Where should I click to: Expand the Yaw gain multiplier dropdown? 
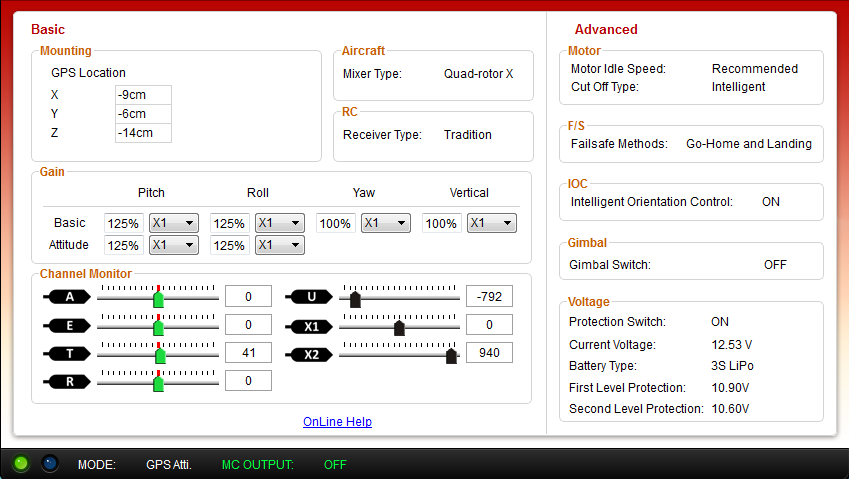pyautogui.click(x=385, y=224)
